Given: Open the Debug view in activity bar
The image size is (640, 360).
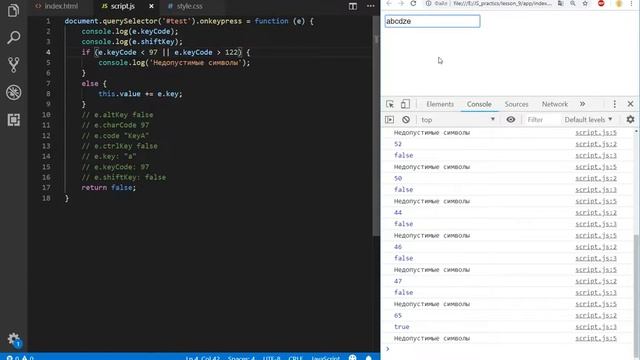Looking at the screenshot, I should [13, 92].
